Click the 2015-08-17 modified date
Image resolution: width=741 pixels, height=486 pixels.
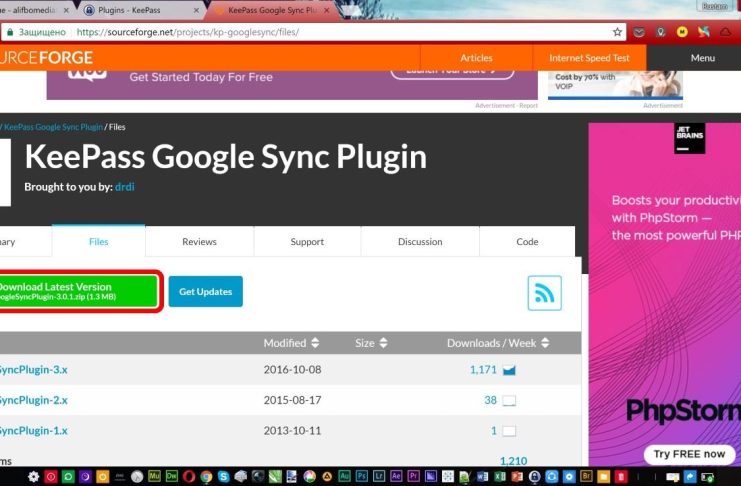[x=293, y=400]
